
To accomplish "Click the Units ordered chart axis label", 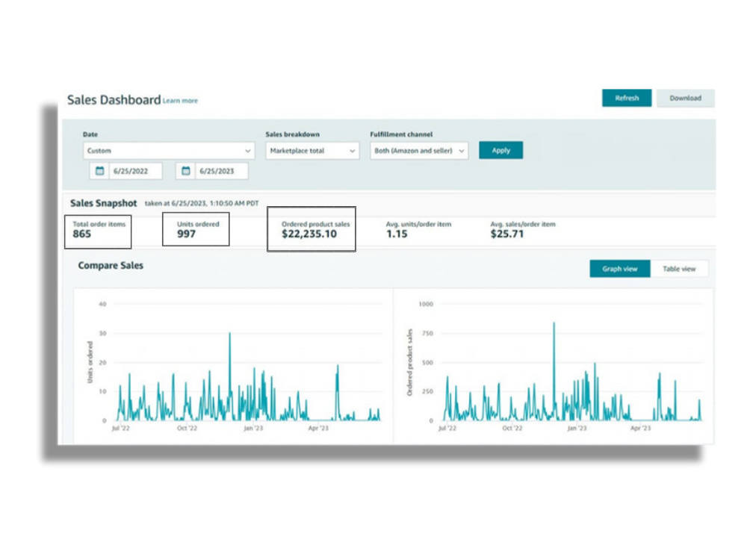I will pyautogui.click(x=90, y=362).
